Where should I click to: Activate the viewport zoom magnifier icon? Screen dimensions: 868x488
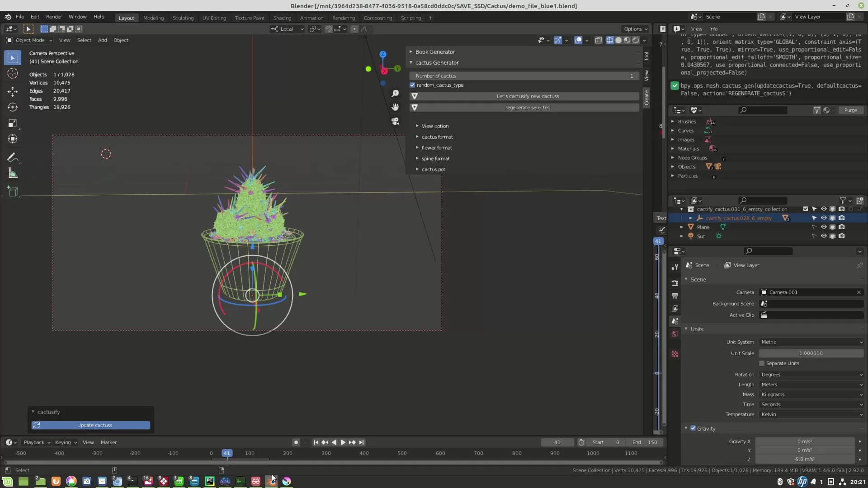click(395, 94)
